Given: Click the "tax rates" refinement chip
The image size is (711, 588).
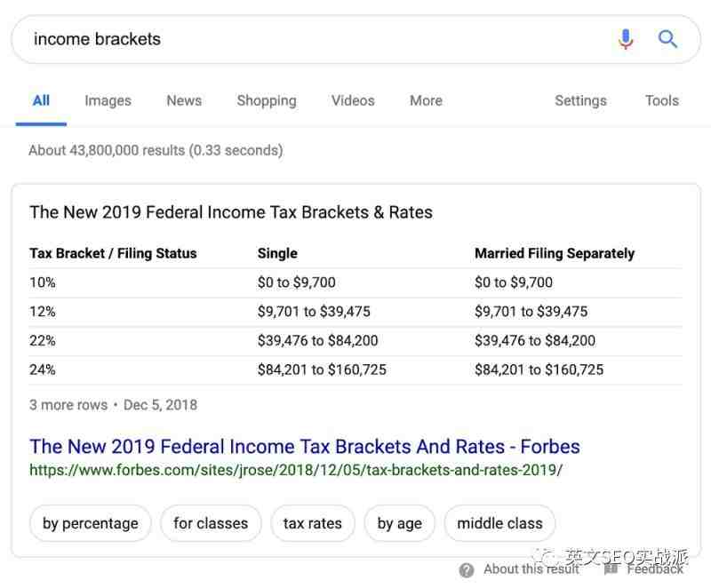Looking at the screenshot, I should [312, 523].
